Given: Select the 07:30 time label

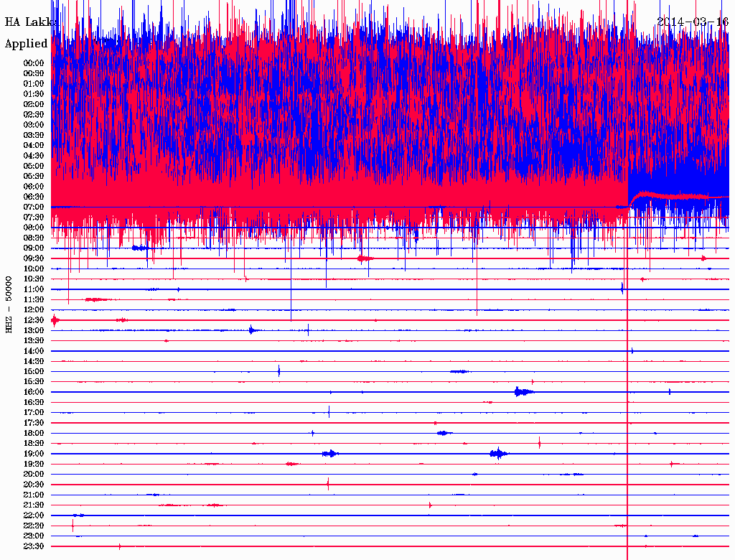Looking at the screenshot, I should 34,217.
